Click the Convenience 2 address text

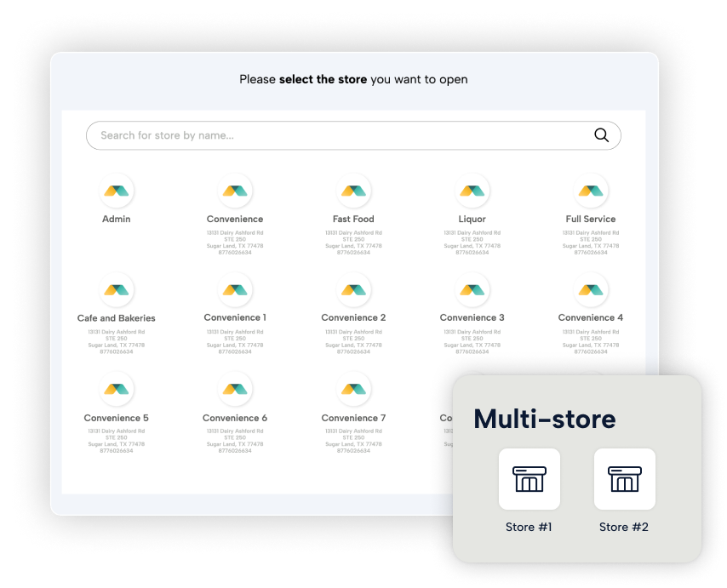(353, 341)
